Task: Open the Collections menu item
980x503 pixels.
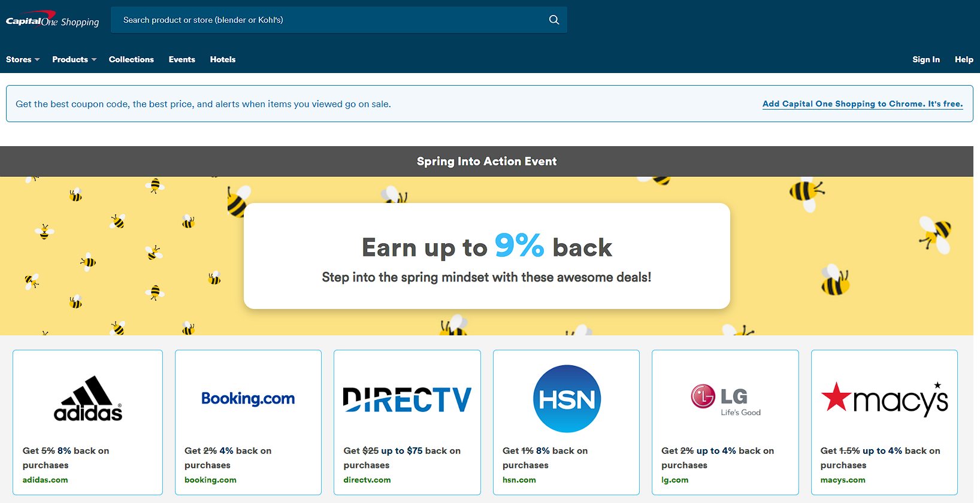Action: [x=131, y=59]
